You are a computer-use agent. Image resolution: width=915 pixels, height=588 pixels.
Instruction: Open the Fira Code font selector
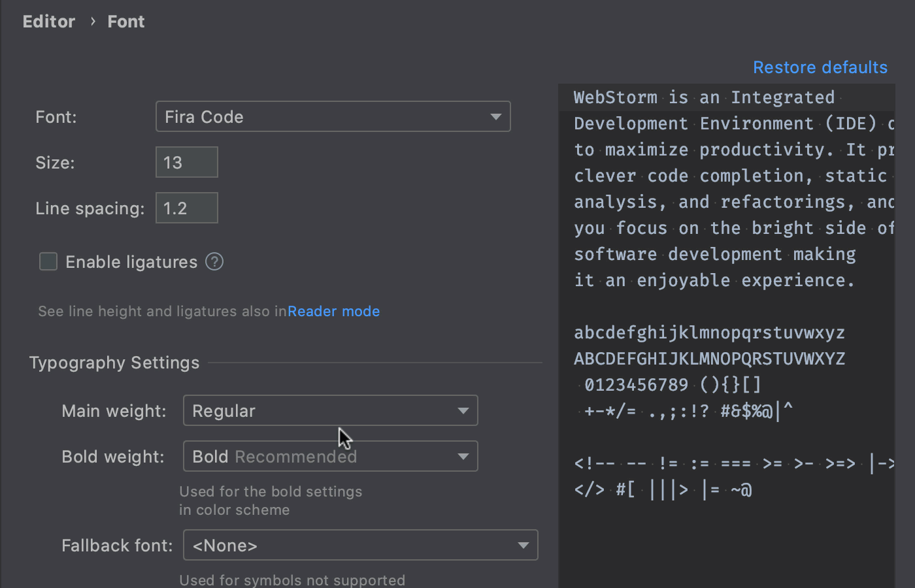coord(333,116)
